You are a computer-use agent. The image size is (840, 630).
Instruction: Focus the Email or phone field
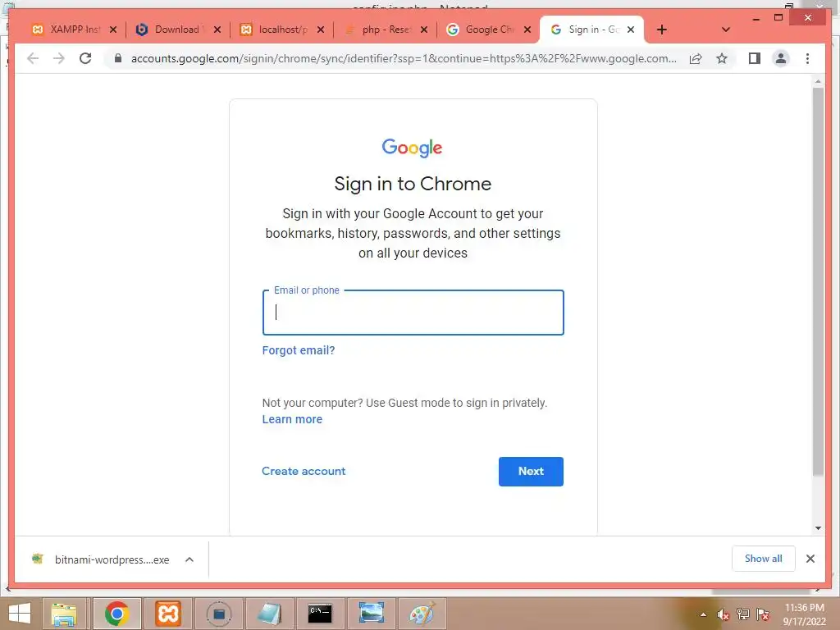point(413,313)
